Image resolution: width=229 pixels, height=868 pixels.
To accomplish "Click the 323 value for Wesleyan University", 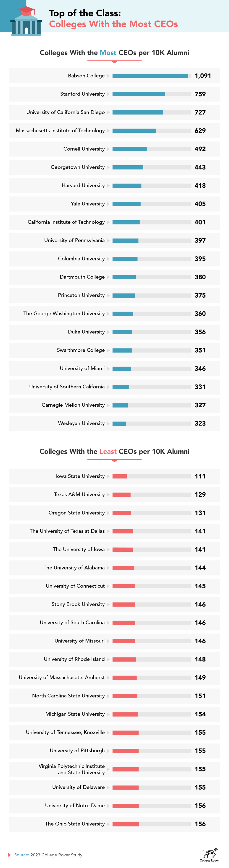I will (x=200, y=424).
